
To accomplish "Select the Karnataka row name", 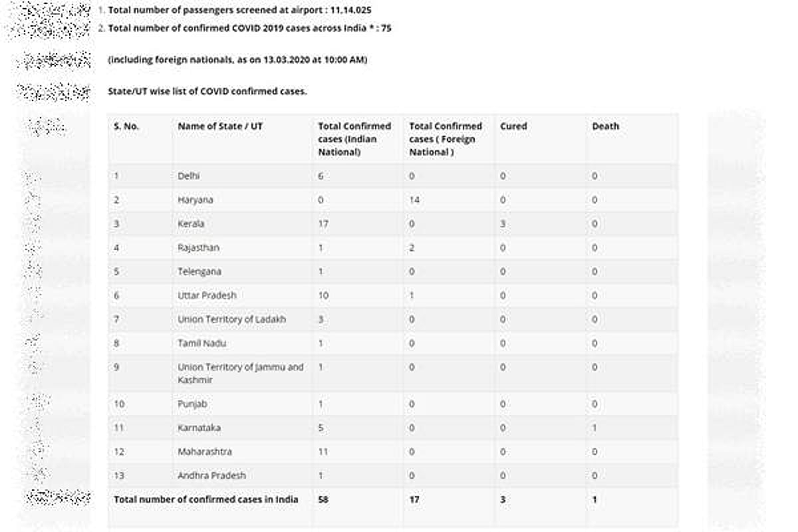I will [x=199, y=428].
